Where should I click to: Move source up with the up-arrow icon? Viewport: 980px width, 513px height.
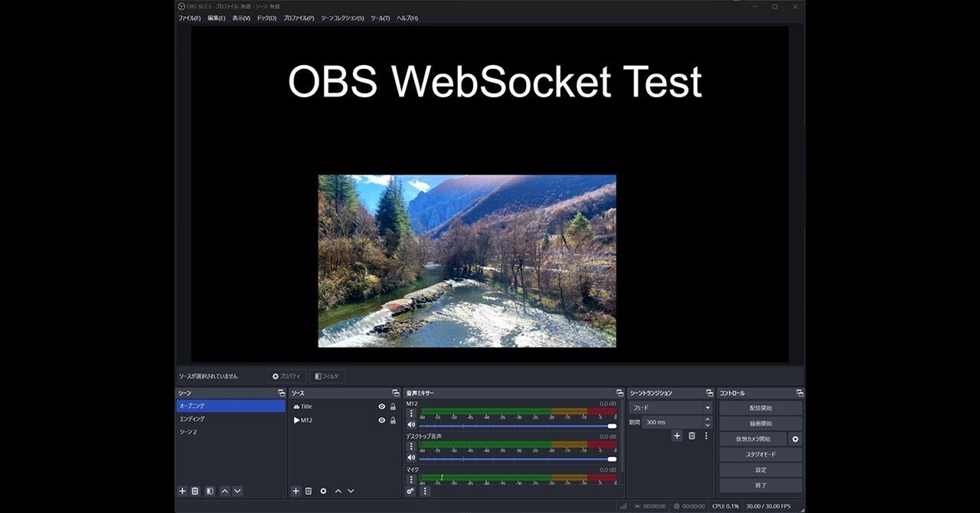coord(337,491)
